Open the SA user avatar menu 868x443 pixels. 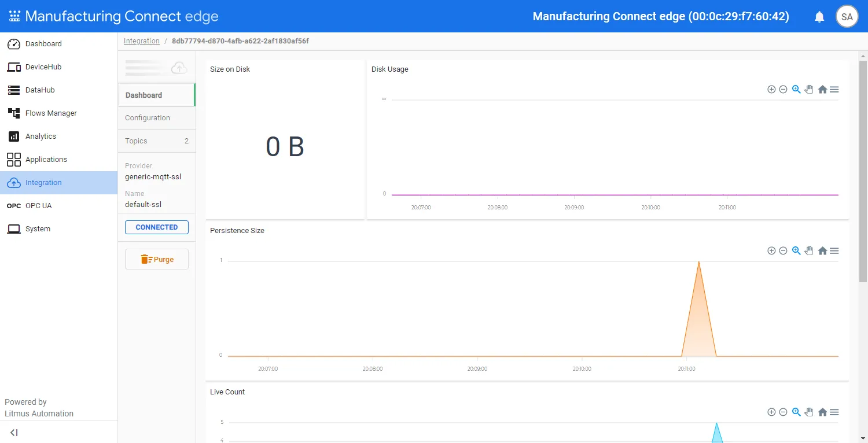pyautogui.click(x=847, y=17)
